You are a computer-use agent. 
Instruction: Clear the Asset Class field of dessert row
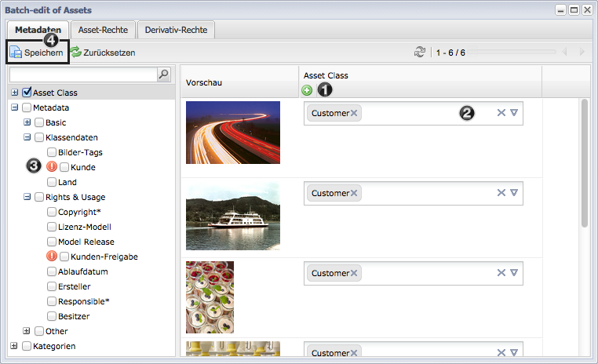[x=501, y=273]
